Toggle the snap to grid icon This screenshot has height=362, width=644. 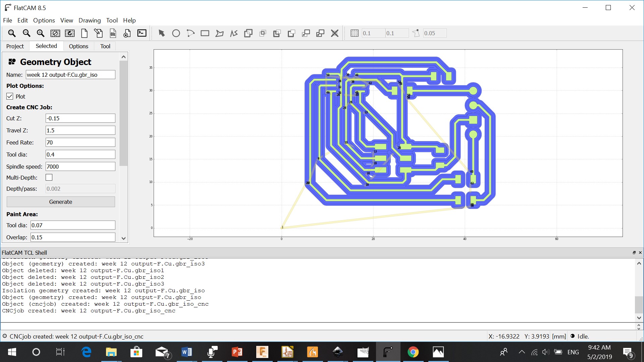(x=355, y=33)
